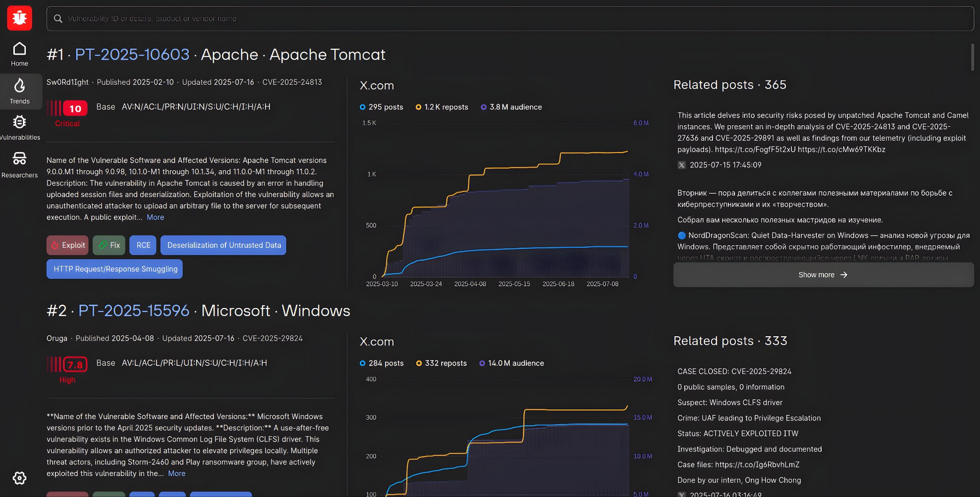
Task: Expand Microsoft Windows description with More
Action: [x=177, y=474]
